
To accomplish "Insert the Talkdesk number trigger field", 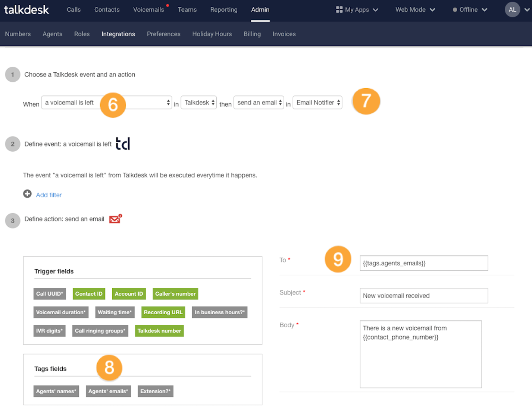I will click(159, 331).
